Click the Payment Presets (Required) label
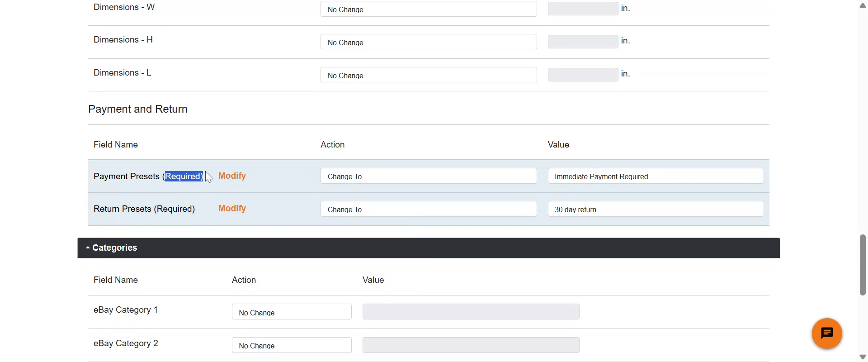This screenshot has width=868, height=362. [x=148, y=176]
